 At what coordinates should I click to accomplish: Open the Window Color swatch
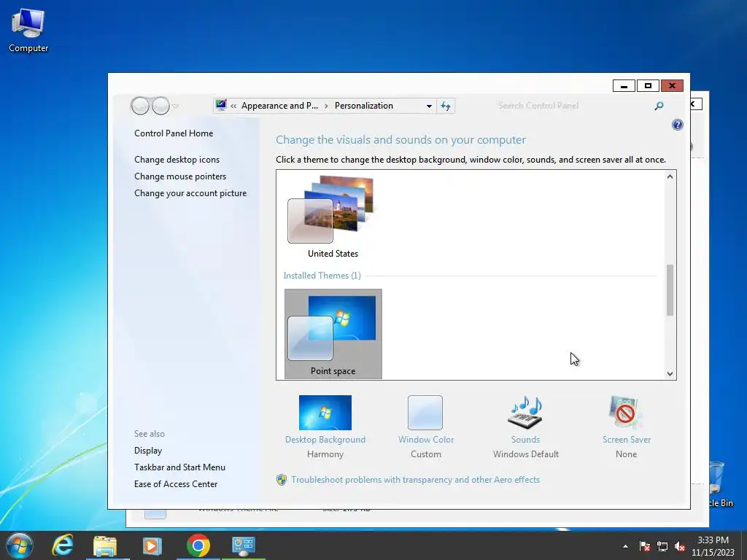coord(425,413)
